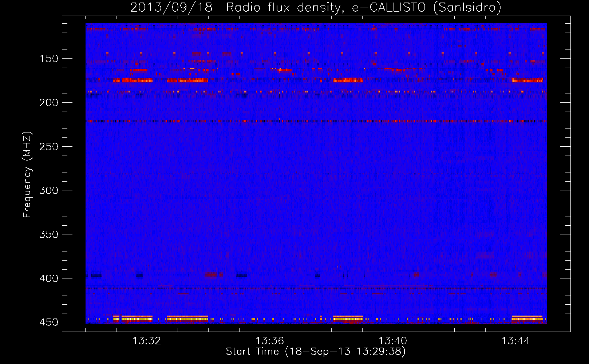Click the 450 frequency tick label
Viewport: 589px width, 364px height.
(49, 323)
